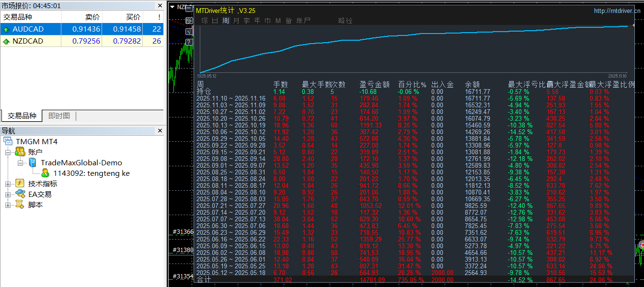The height and width of the screenshot is (287, 644).
Task: Click the #31366 order label on chart
Action: [183, 232]
